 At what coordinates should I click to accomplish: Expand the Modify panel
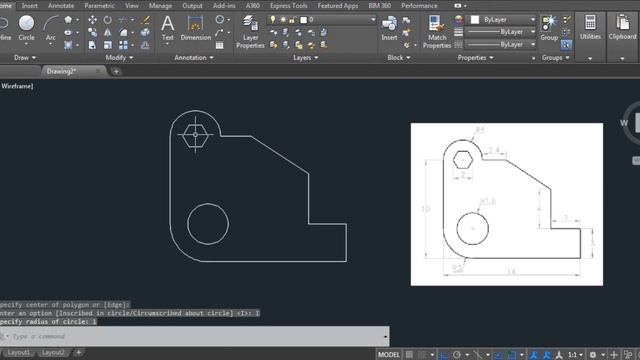coord(119,58)
